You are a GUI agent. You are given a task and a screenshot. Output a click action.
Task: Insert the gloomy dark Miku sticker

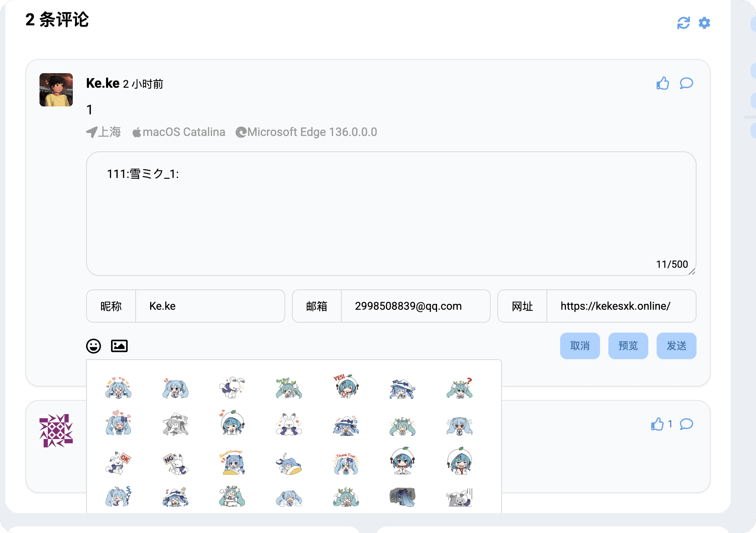[x=403, y=497]
